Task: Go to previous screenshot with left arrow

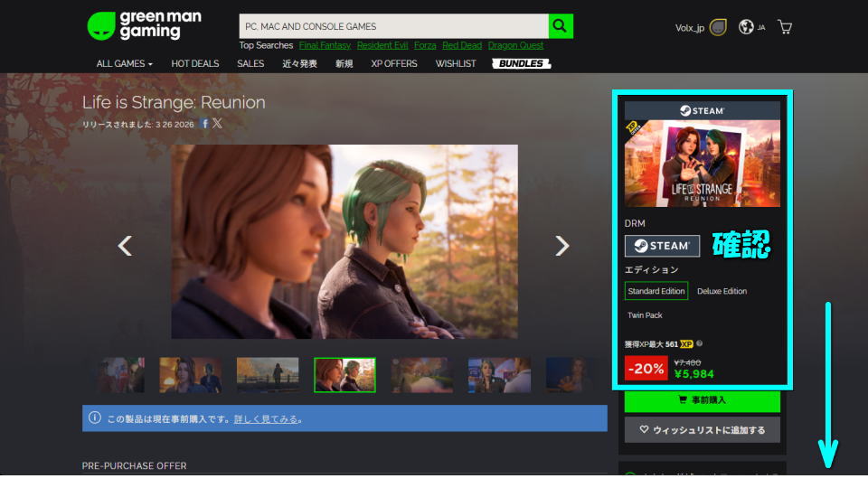Action: tap(126, 246)
